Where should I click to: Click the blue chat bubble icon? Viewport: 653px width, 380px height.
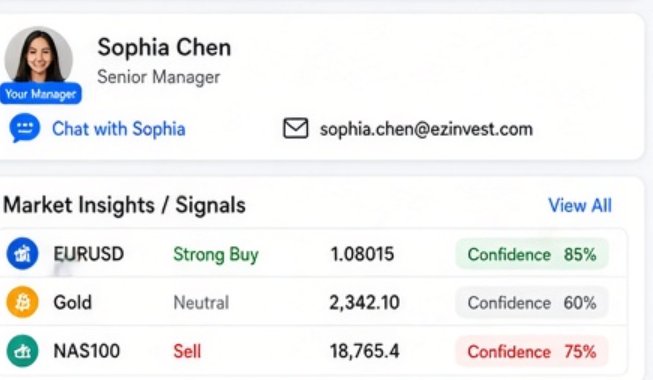(x=25, y=128)
